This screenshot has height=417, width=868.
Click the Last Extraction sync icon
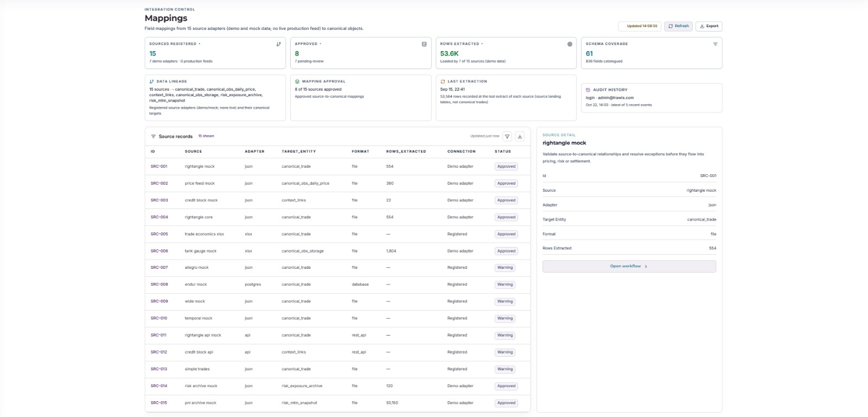click(443, 81)
